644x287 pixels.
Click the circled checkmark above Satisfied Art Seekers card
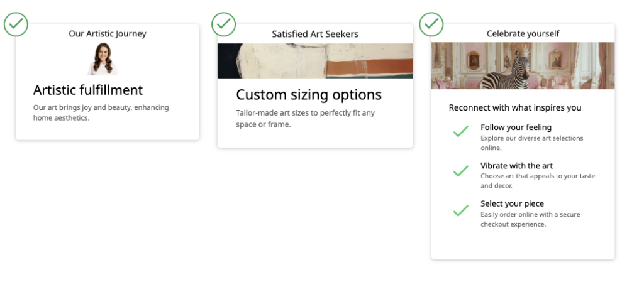(223, 24)
